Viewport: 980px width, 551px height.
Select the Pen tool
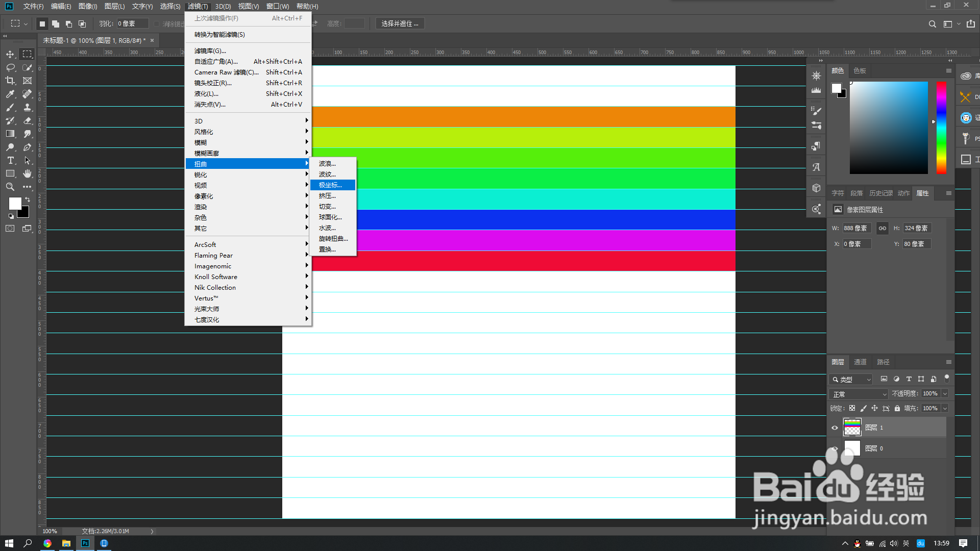pos(28,147)
